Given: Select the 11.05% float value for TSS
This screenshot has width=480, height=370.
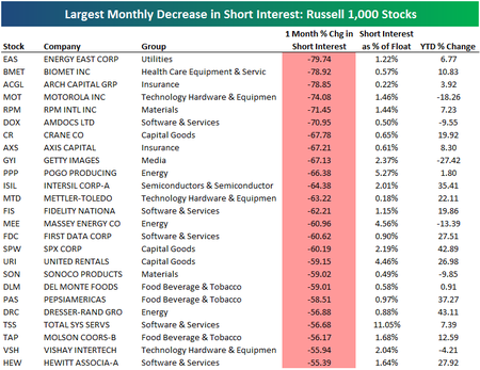Looking at the screenshot, I should pos(387,325).
